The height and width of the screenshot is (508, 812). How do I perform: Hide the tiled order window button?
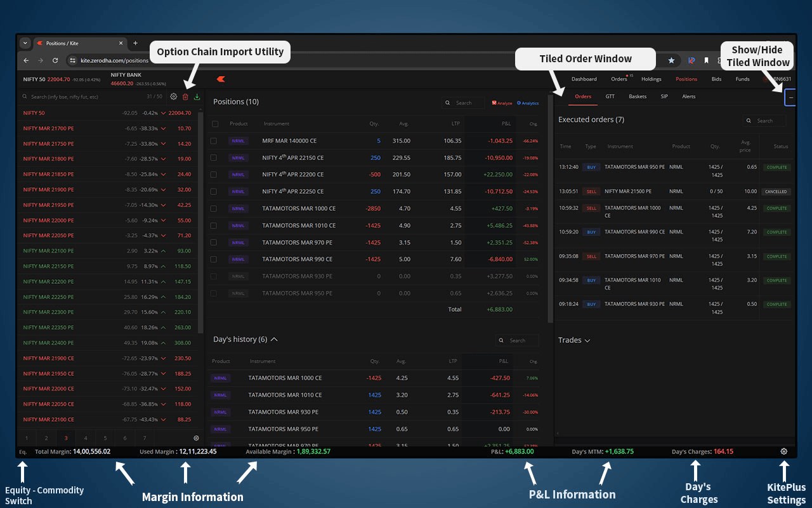pos(790,97)
